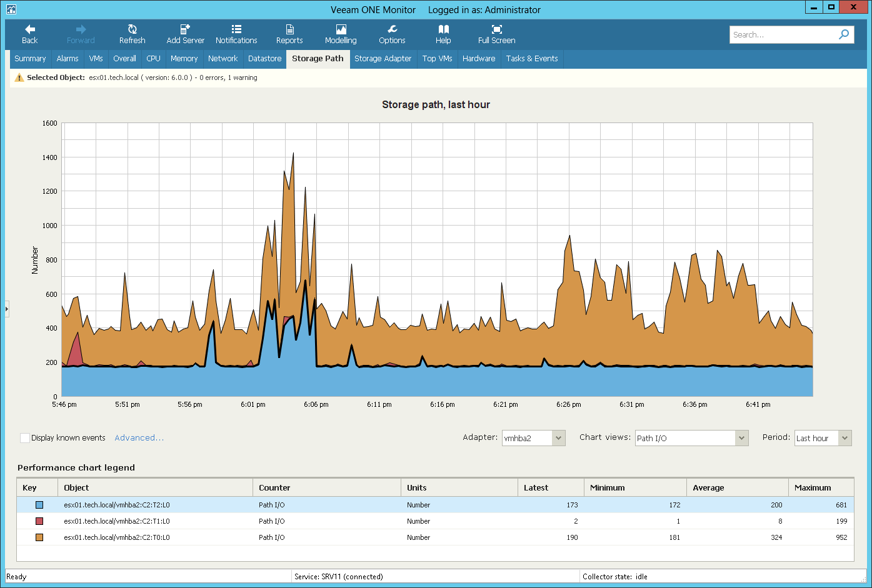Open the VMs tab
872x588 pixels.
tap(96, 59)
